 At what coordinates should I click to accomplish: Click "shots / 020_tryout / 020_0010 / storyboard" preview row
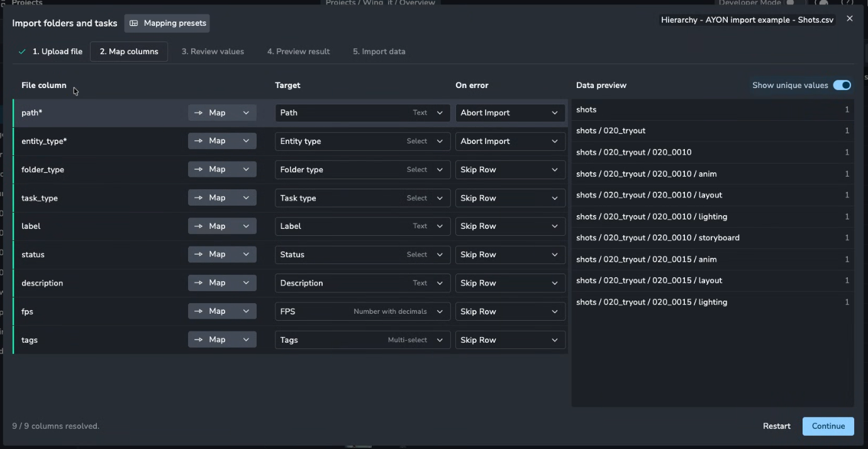click(713, 238)
